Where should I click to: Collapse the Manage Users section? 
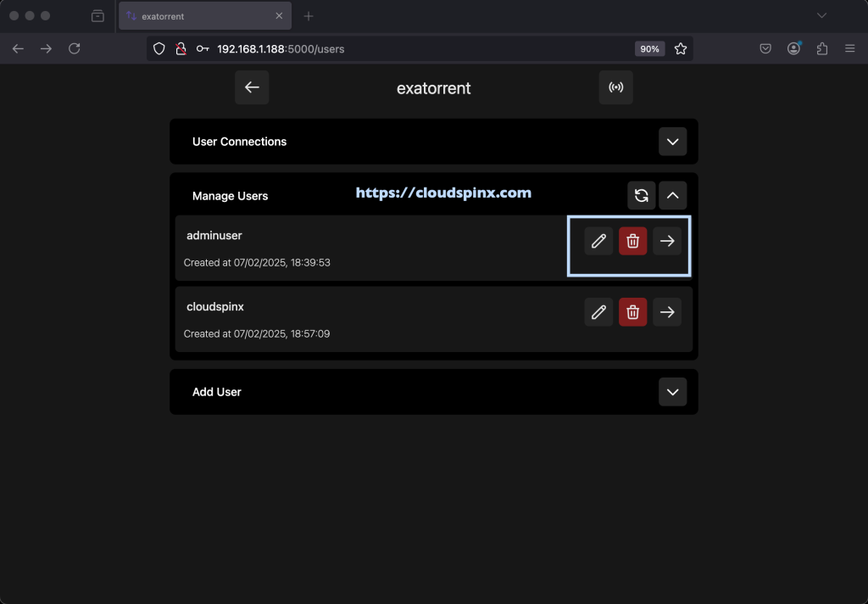[x=672, y=196]
